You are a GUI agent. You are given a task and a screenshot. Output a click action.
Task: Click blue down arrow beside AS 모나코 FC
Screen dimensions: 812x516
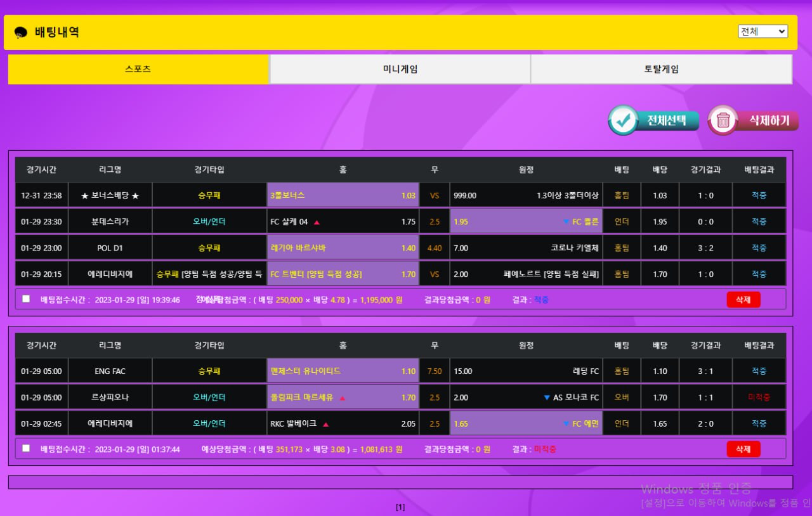(547, 398)
